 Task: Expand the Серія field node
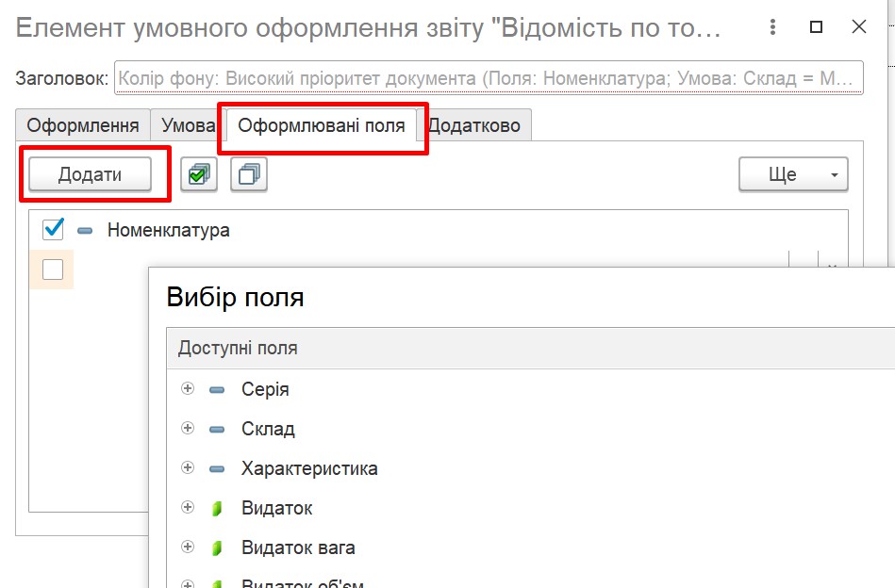(188, 389)
